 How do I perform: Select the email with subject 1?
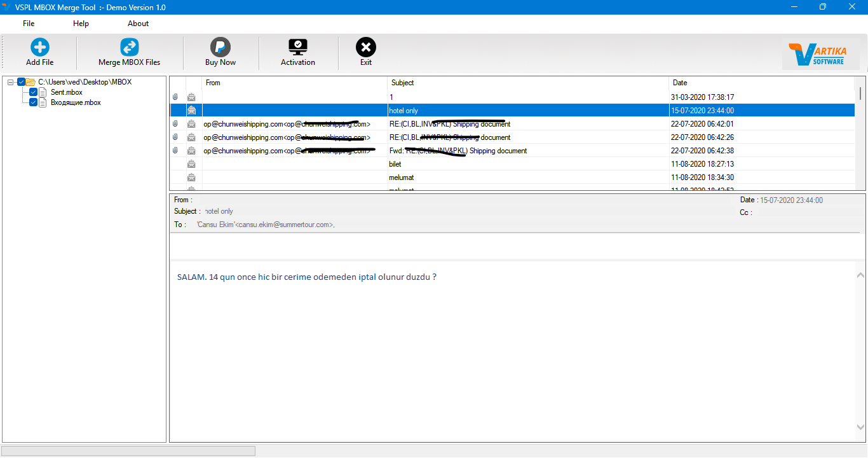(x=513, y=97)
